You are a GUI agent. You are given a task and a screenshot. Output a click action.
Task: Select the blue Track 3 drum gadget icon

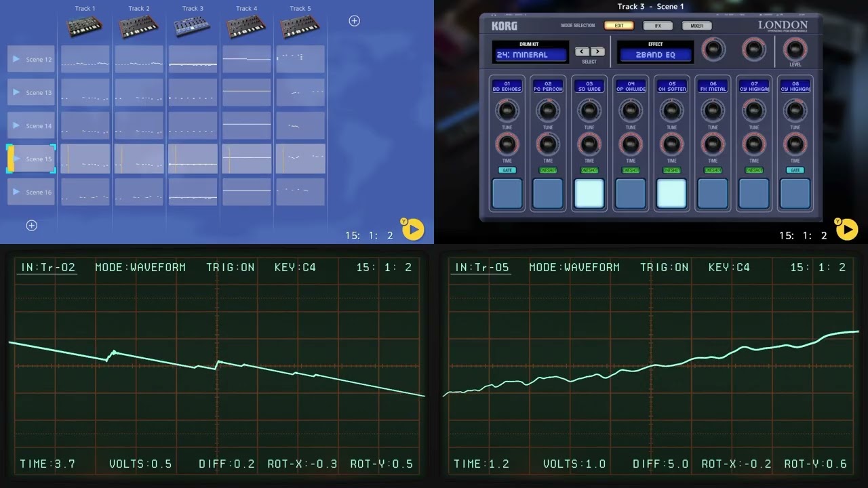click(193, 26)
